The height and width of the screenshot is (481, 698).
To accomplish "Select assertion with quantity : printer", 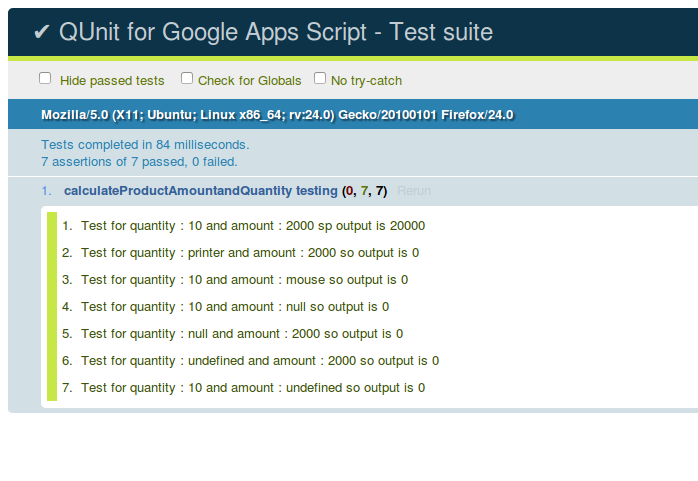I will [x=250, y=253].
